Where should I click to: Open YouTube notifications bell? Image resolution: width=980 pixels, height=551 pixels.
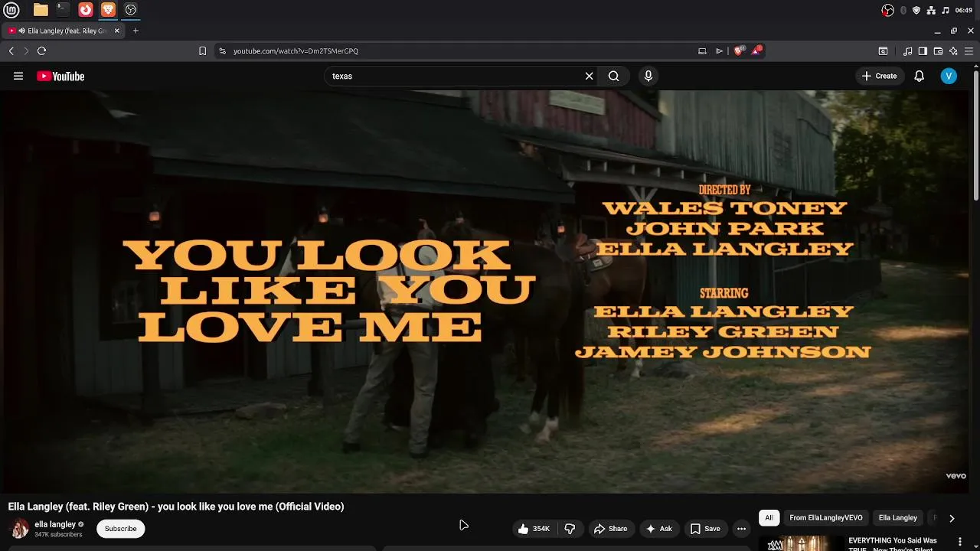pos(920,76)
